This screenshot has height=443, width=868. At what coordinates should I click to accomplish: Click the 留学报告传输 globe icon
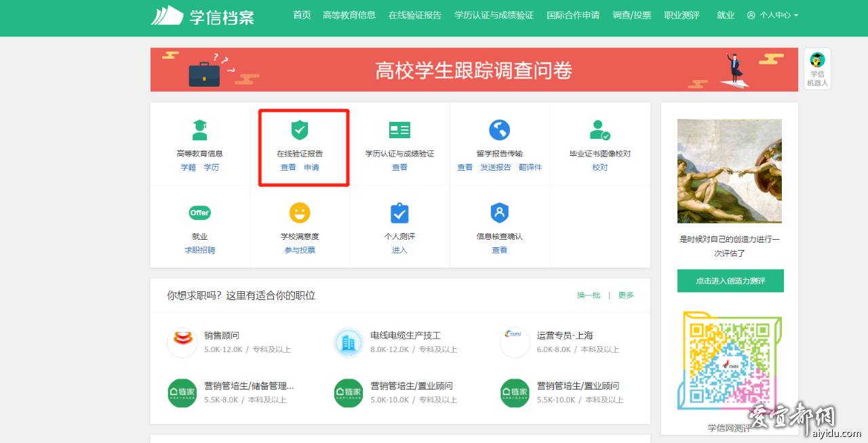499,130
